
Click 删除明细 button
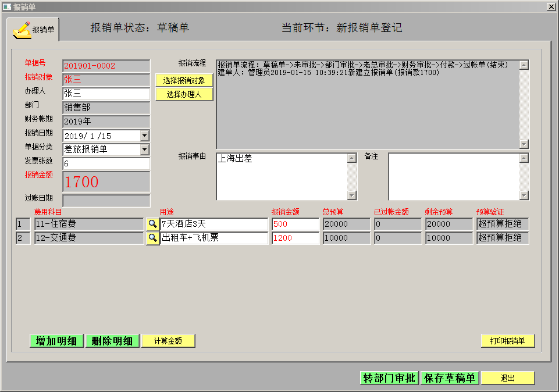tap(112, 341)
